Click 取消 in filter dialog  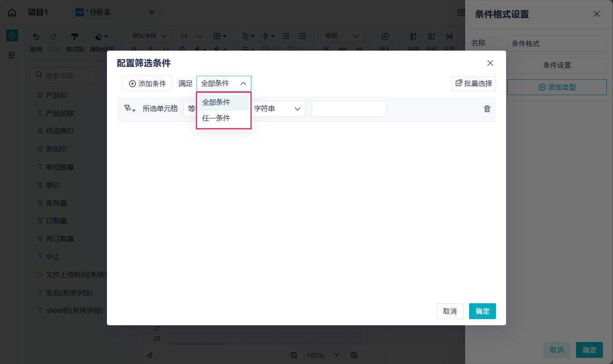click(450, 311)
